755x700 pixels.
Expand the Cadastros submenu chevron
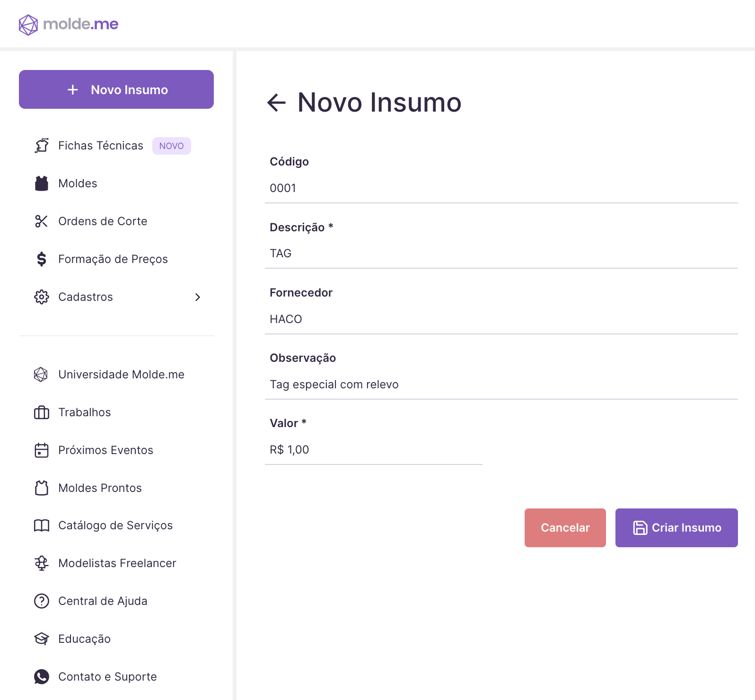pos(198,297)
